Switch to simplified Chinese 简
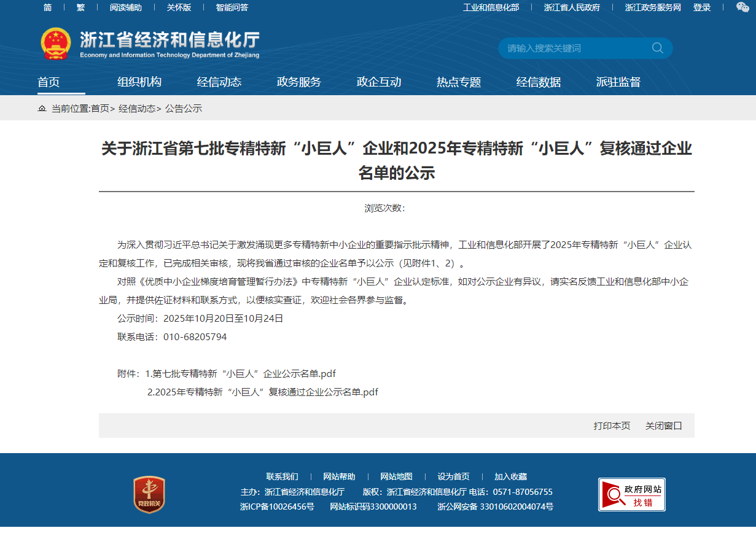 47,7
